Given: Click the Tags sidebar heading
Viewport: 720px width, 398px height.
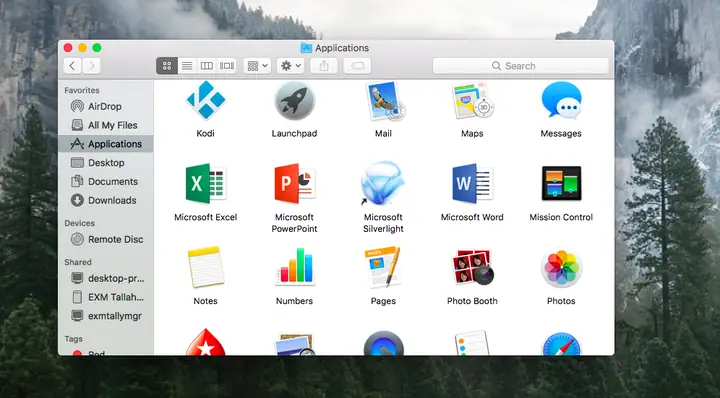Looking at the screenshot, I should 73,339.
